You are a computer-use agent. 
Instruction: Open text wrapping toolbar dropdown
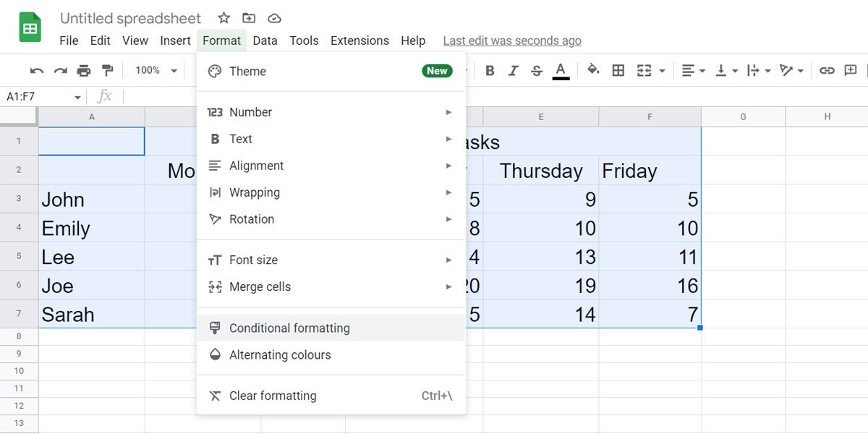click(x=759, y=70)
